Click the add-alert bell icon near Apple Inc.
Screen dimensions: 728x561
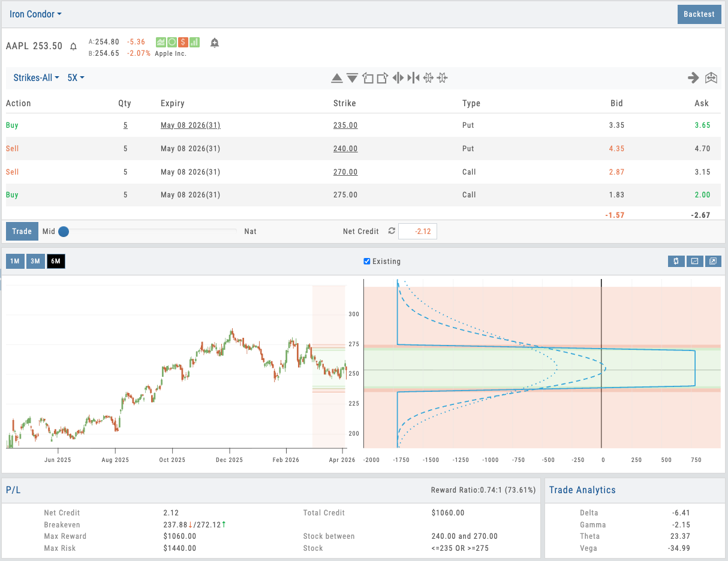(x=214, y=43)
